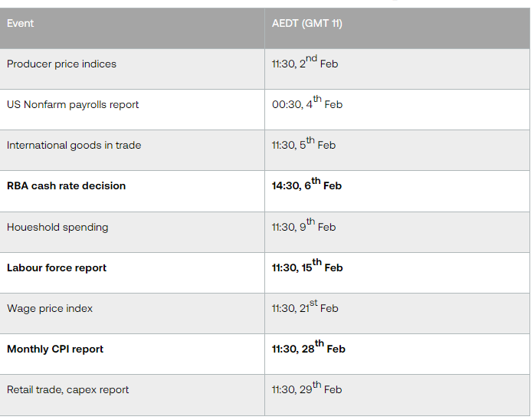Select the US Nonfarm payrolls report cell

pos(73,105)
